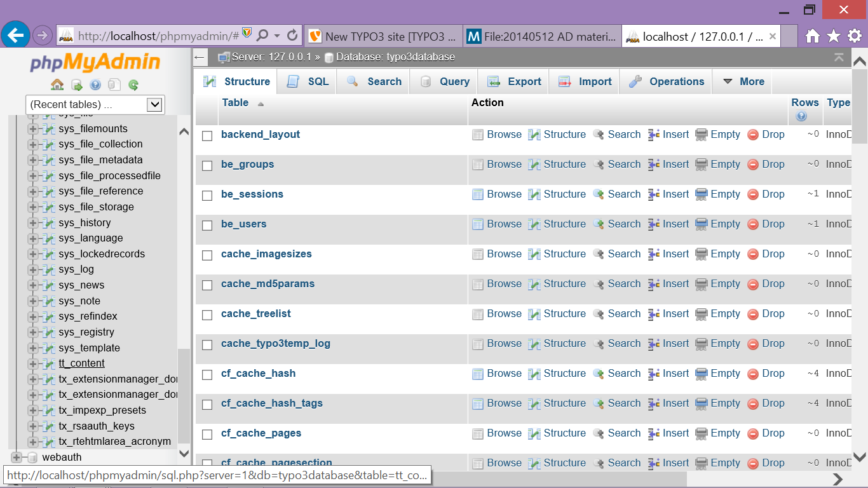Expand the sys_log tree node
This screenshot has height=488, width=868.
tap(33, 269)
